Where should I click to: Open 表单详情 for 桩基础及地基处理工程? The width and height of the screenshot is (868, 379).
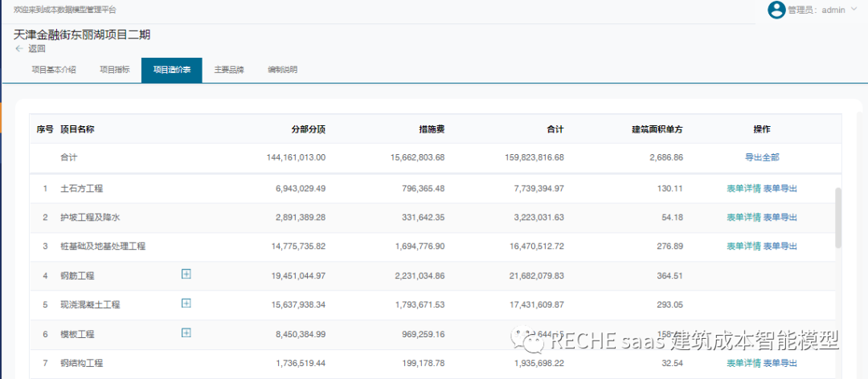pos(743,247)
